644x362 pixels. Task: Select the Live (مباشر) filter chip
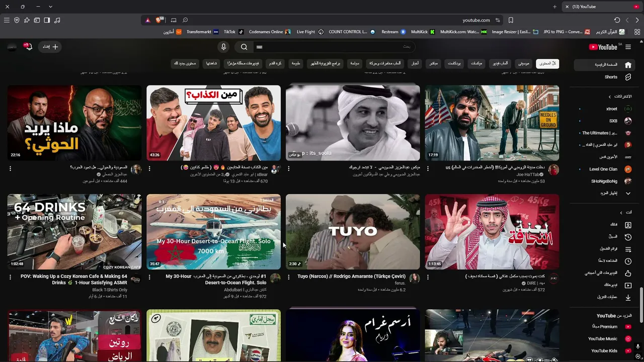(433, 64)
